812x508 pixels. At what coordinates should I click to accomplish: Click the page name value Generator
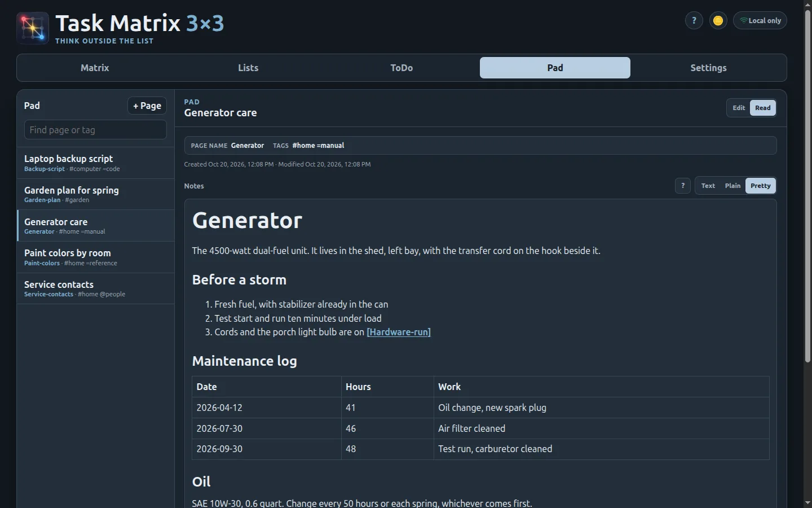point(248,146)
